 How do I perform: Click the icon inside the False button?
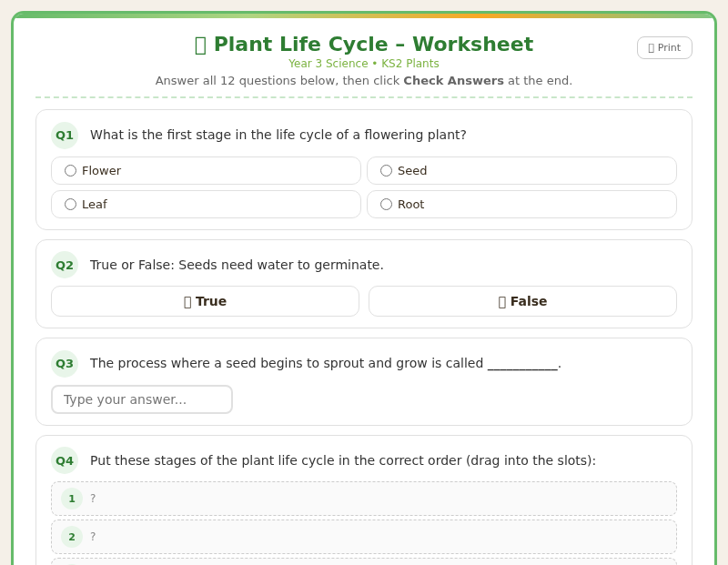pyautogui.click(x=501, y=301)
